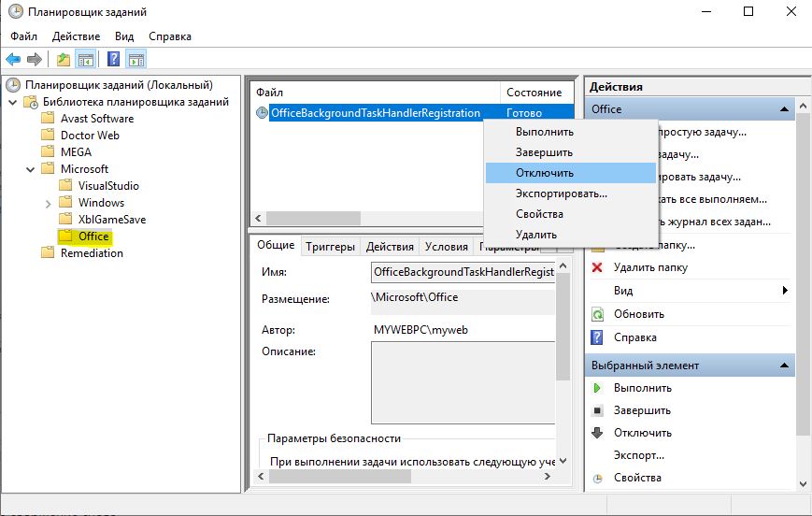Click the Actions pane scroll-down arrow
Screen dimensions: 812x516
tap(803, 484)
